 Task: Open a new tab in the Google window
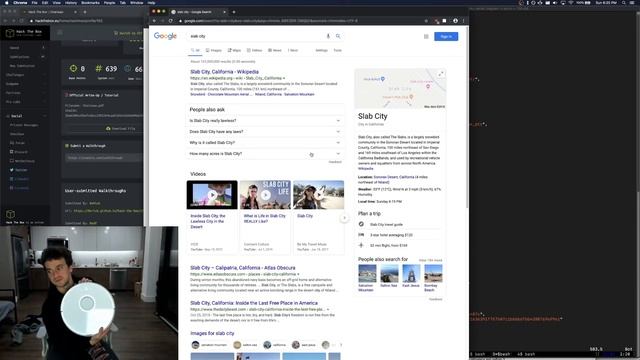point(234,12)
